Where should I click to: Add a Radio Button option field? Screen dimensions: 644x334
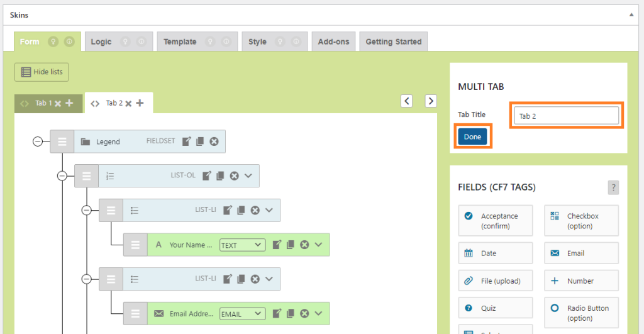click(581, 313)
